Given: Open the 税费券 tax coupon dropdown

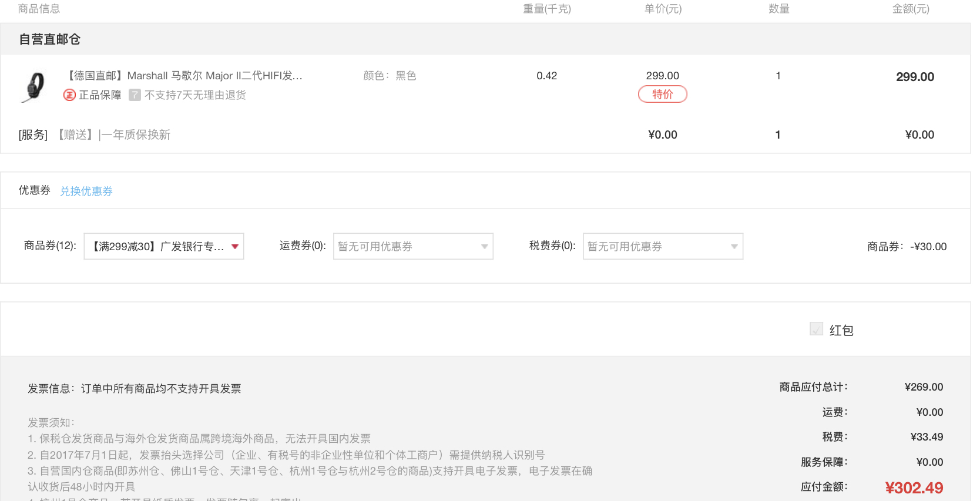Looking at the screenshot, I should (x=663, y=247).
